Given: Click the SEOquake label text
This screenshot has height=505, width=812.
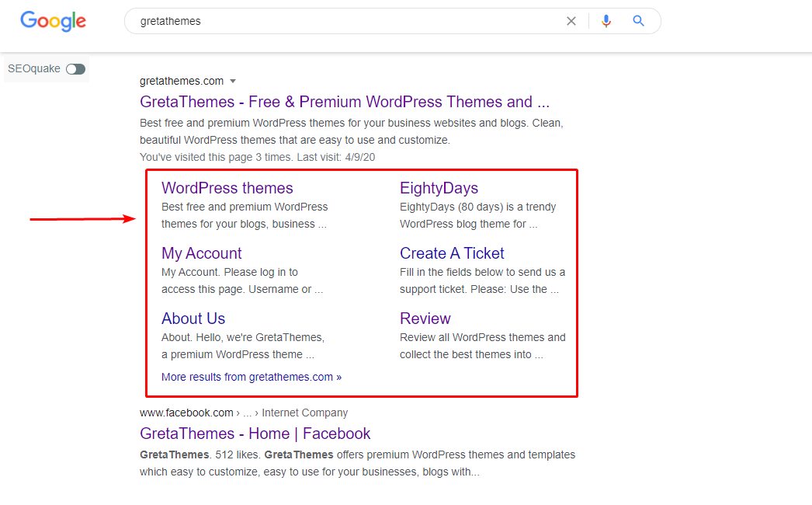Looking at the screenshot, I should tap(33, 68).
